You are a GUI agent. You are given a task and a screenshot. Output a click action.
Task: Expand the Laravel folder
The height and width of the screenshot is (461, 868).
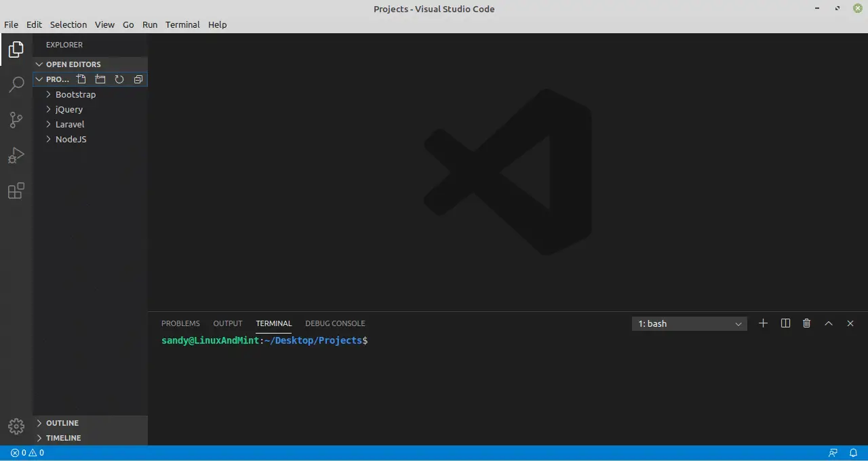pyautogui.click(x=70, y=124)
